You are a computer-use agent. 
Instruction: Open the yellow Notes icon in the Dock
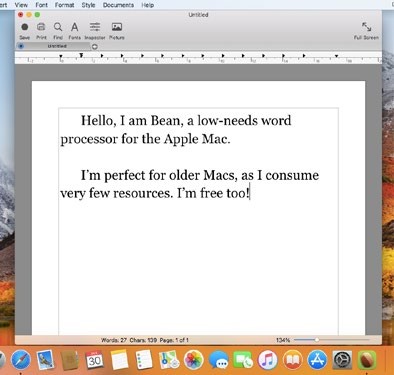[x=119, y=360]
